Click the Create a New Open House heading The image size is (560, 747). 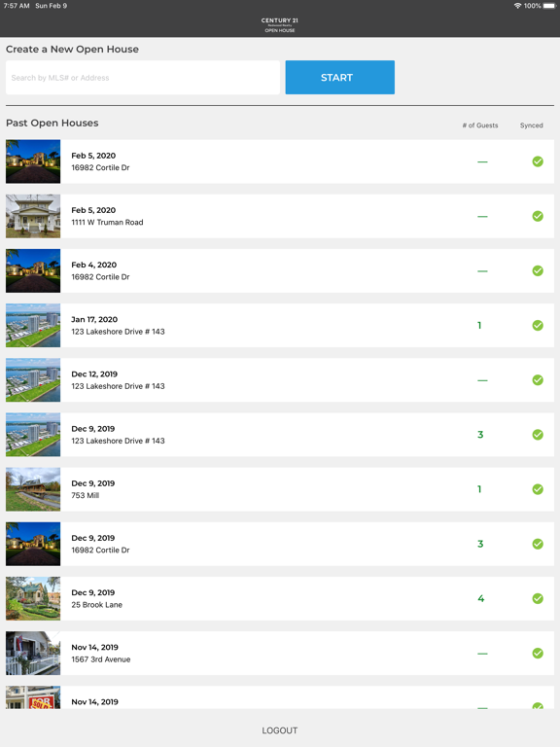click(x=72, y=49)
